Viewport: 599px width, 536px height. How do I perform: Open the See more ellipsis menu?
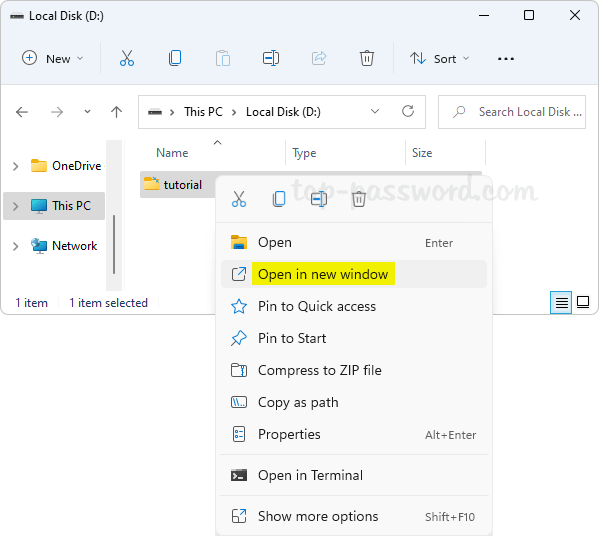click(506, 59)
